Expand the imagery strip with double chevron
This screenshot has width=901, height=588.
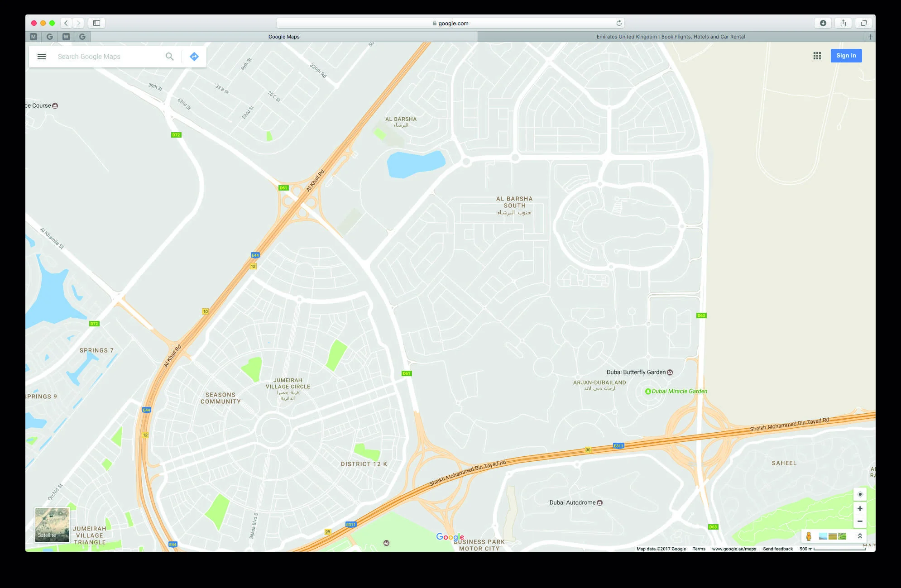point(860,536)
